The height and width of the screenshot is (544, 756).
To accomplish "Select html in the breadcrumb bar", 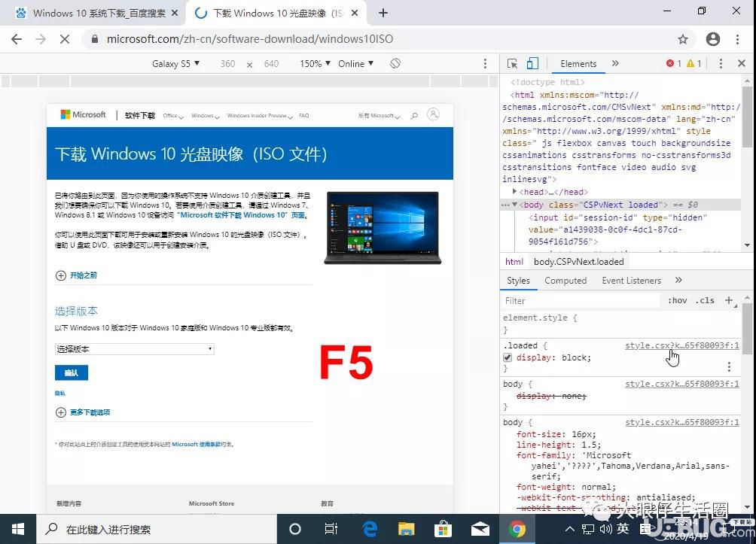I will click(x=514, y=262).
